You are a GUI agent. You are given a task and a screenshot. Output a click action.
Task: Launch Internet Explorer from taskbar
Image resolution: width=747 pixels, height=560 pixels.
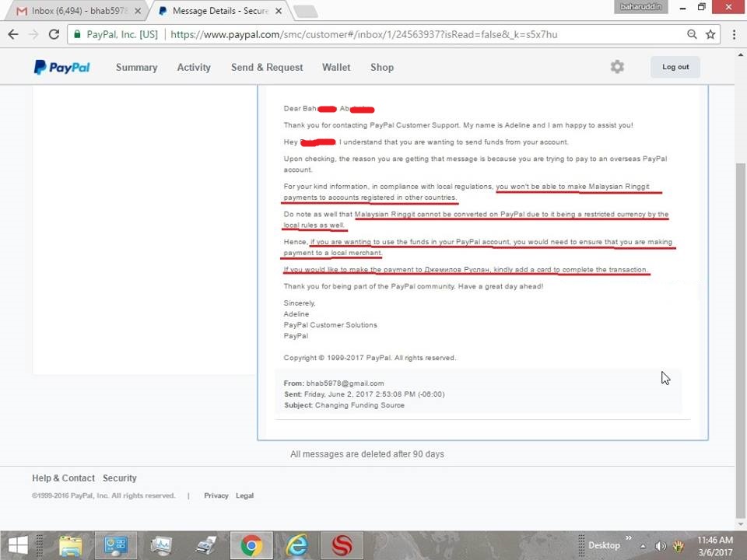pyautogui.click(x=296, y=545)
